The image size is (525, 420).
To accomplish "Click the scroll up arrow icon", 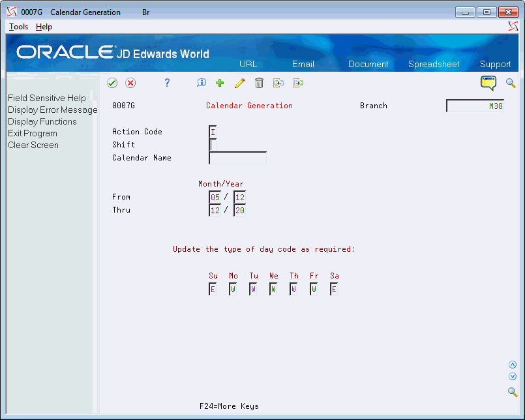I will pyautogui.click(x=512, y=365).
